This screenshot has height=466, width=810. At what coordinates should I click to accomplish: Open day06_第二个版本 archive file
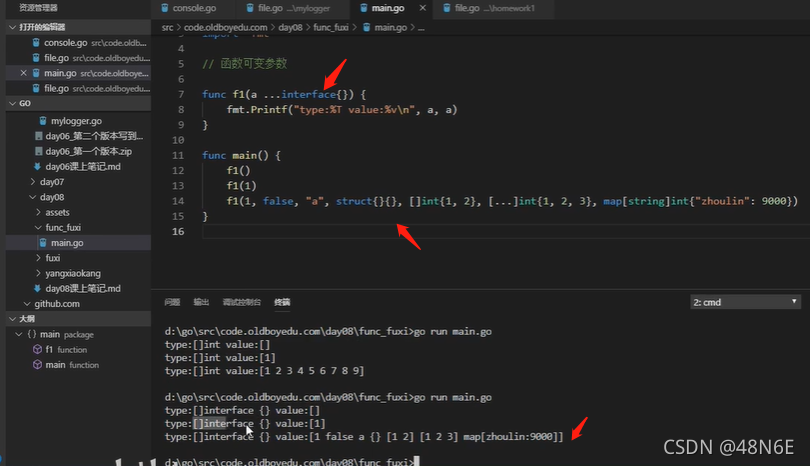(94, 136)
